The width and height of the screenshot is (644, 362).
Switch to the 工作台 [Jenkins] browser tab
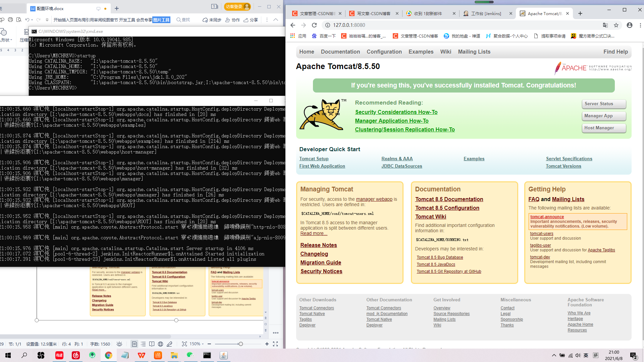tap(486, 13)
